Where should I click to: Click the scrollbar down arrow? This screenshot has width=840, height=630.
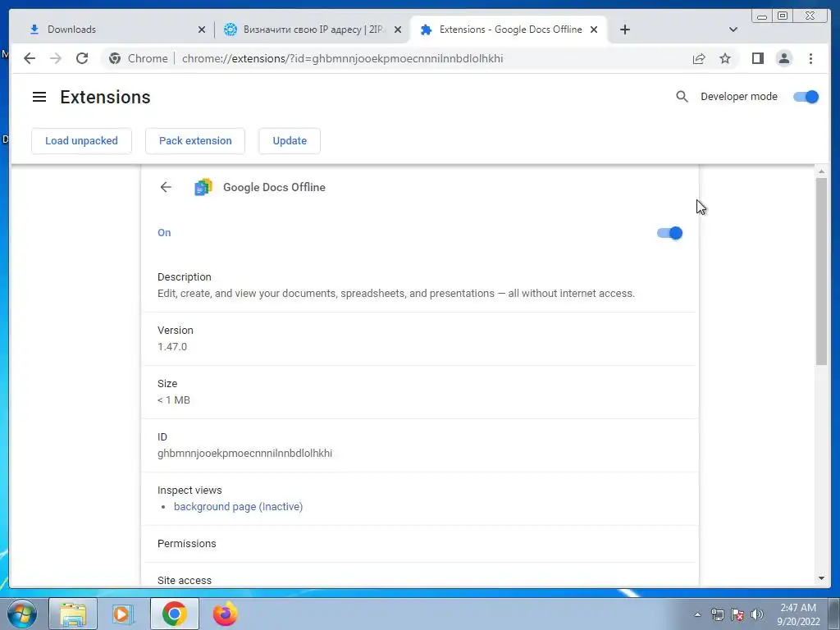(821, 578)
